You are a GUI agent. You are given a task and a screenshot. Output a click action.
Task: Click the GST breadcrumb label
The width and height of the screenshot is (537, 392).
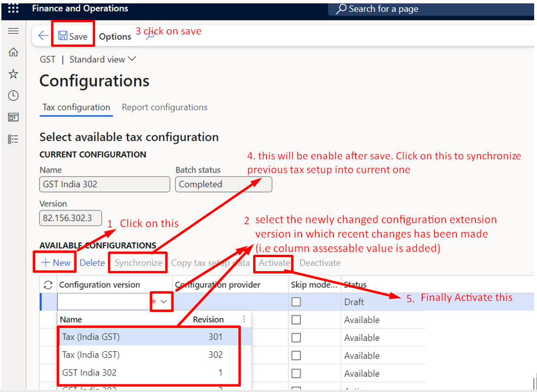pos(48,59)
